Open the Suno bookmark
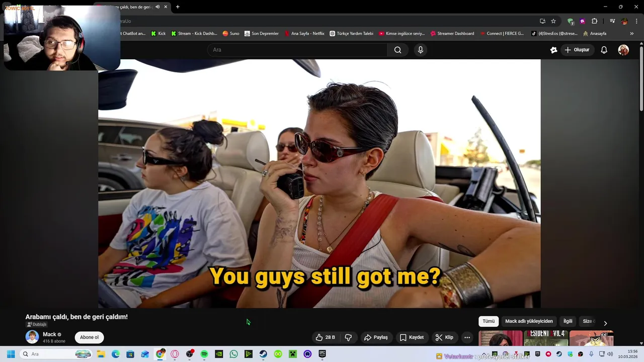This screenshot has width=644, height=362. (x=231, y=34)
